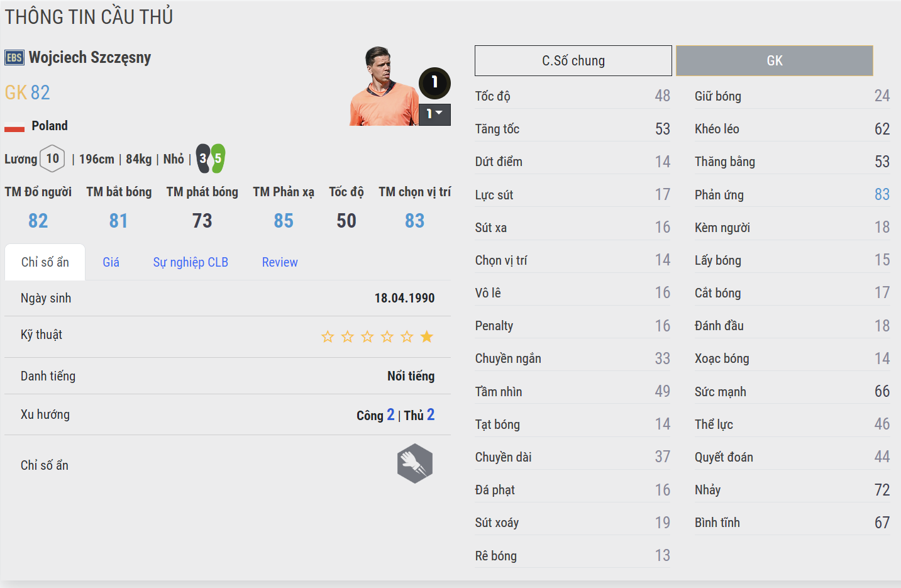This screenshot has height=588, width=901.
Task: Show the C.Số chung stats view
Action: (573, 61)
